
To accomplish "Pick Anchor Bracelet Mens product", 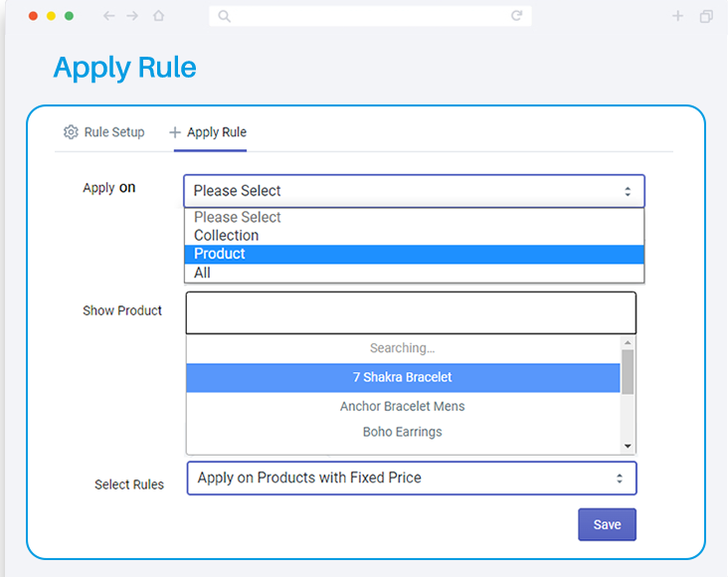I will (x=403, y=407).
